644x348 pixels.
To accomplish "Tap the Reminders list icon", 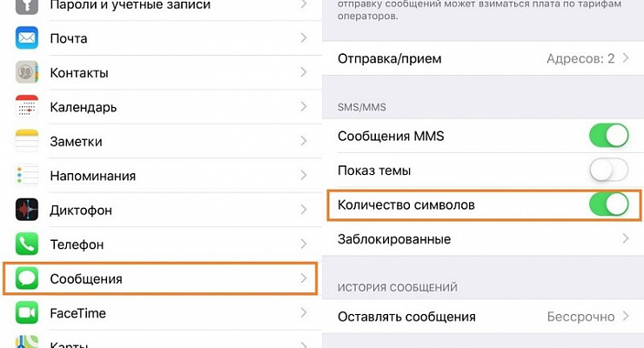I will [x=28, y=176].
